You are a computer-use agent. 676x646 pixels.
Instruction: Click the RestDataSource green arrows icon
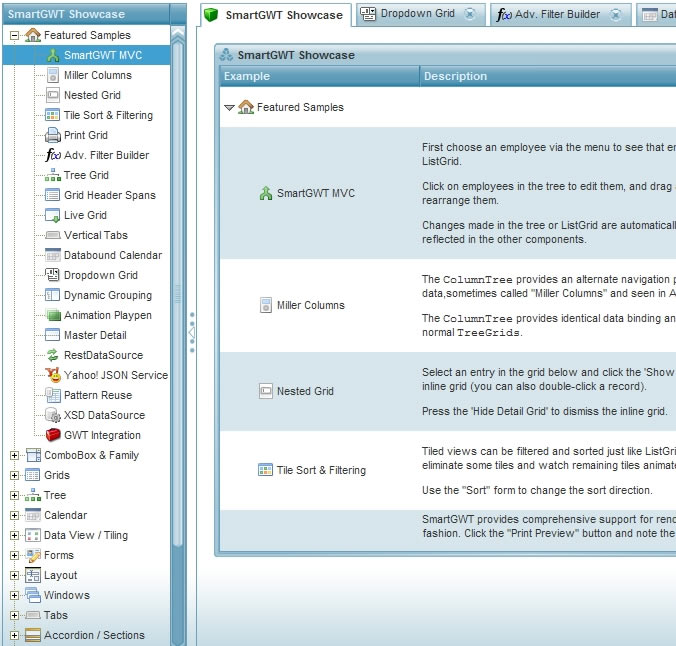pos(53,355)
